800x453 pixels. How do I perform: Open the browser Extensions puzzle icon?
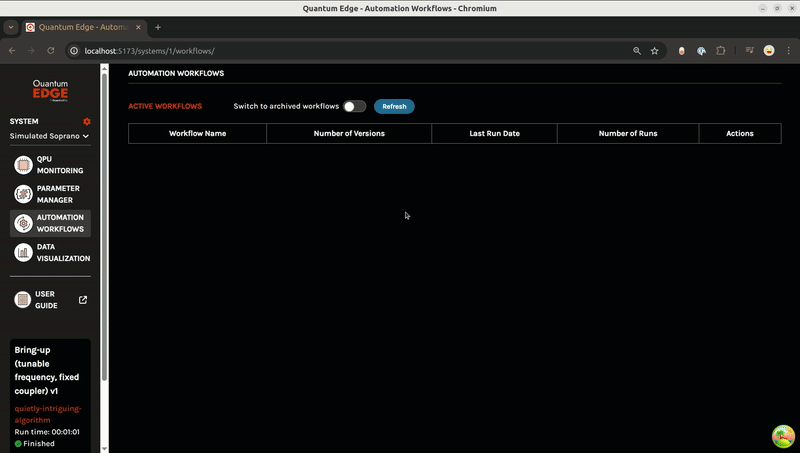(721, 50)
